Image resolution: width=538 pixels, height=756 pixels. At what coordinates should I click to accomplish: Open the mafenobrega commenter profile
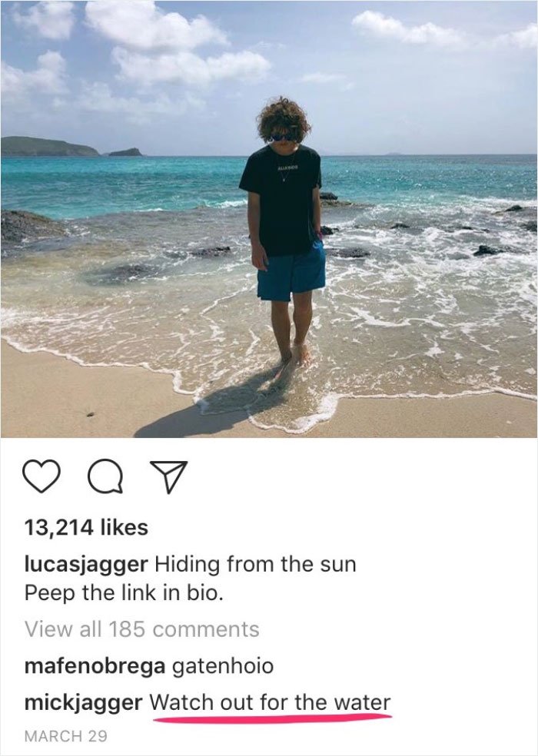pyautogui.click(x=95, y=666)
